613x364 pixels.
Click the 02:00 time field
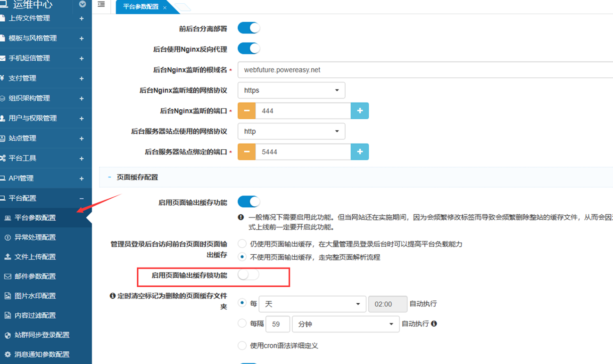(388, 304)
